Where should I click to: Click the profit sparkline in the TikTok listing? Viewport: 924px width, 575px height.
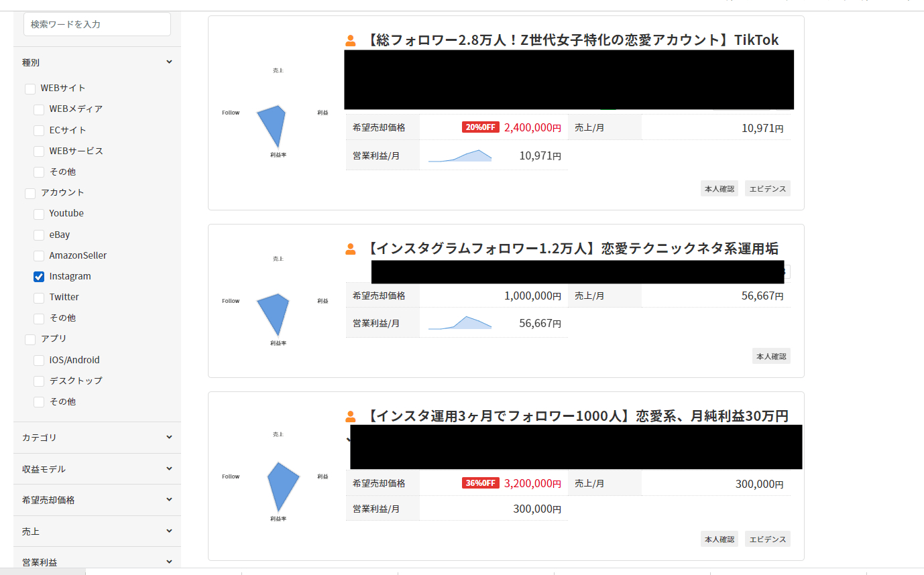(x=460, y=156)
